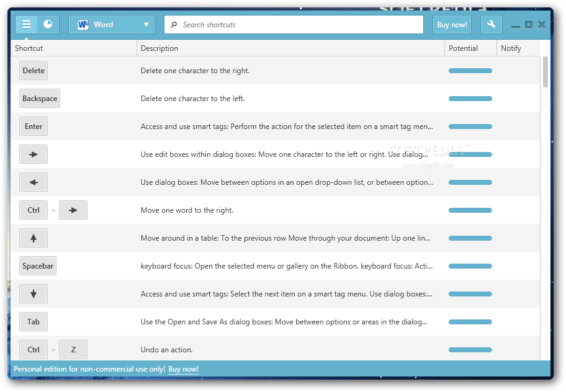Follow the Buy now! link in footer
This screenshot has width=566, height=392.
183,369
